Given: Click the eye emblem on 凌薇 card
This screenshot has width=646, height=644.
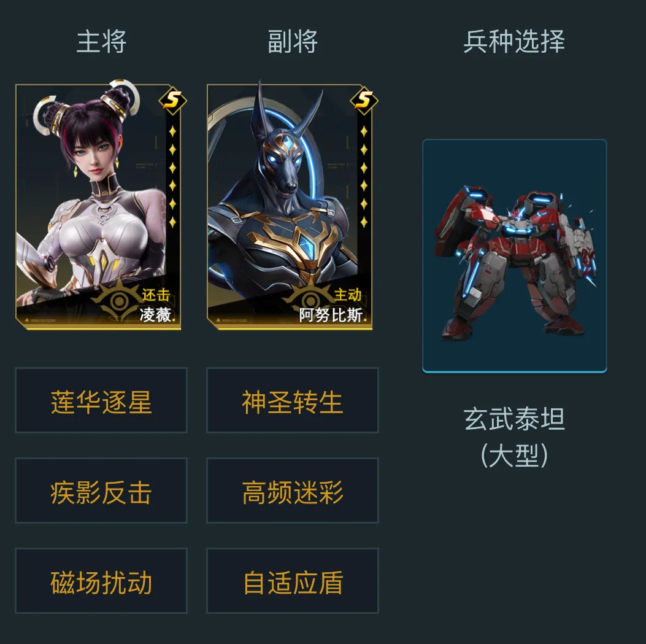Looking at the screenshot, I should click(118, 300).
